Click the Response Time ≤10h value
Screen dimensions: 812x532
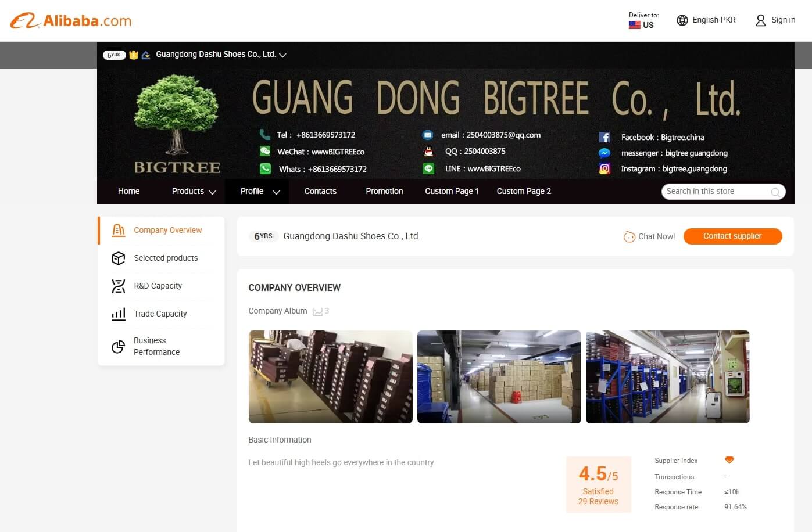(732, 492)
